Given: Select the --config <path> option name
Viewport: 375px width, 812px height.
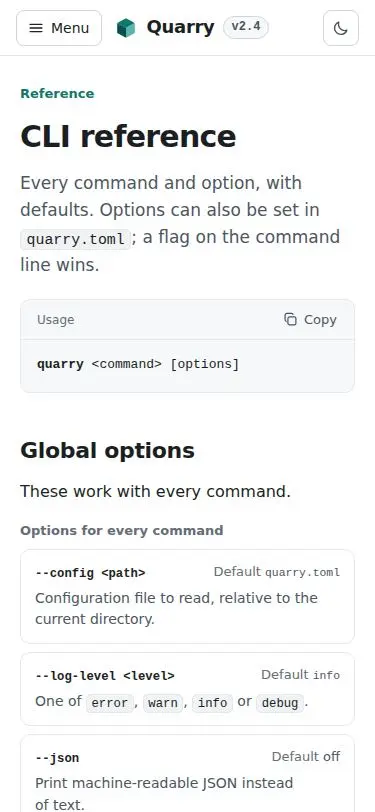Looking at the screenshot, I should (90, 573).
